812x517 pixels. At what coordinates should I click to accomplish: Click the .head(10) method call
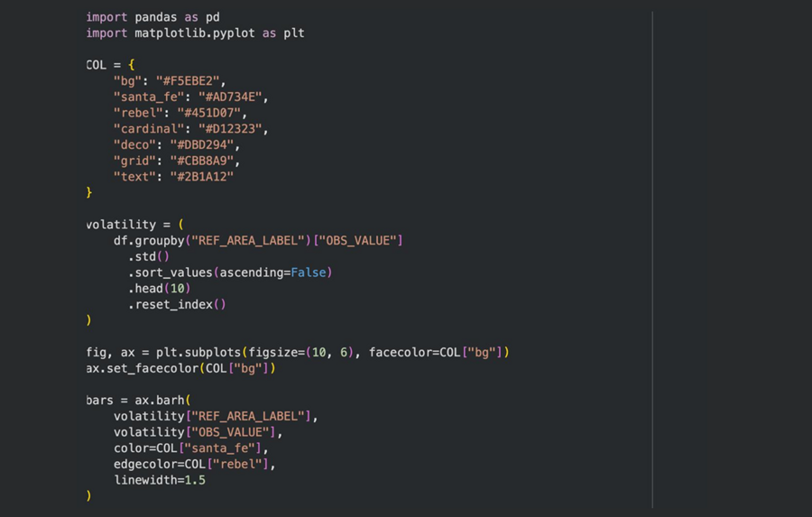pyautogui.click(x=159, y=289)
